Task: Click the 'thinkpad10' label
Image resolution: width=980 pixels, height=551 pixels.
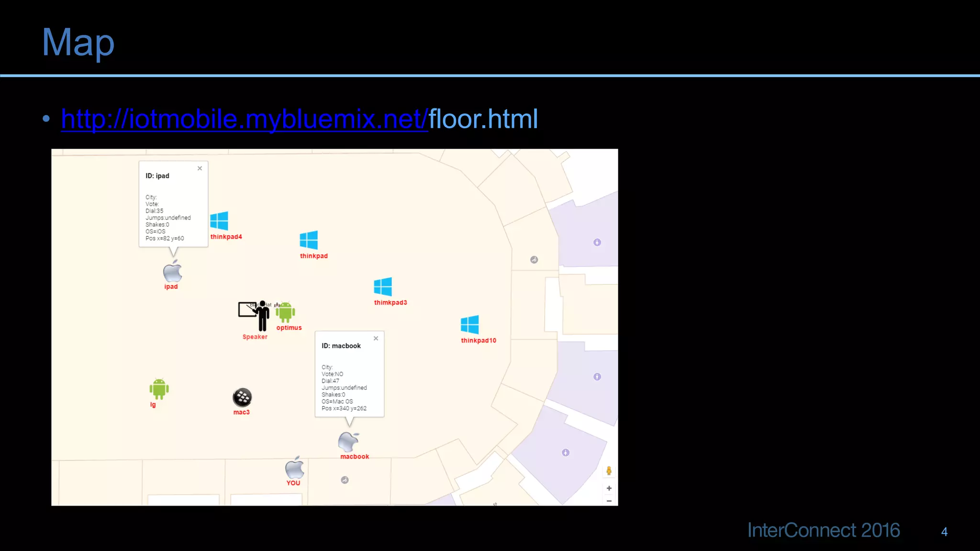Action: pyautogui.click(x=479, y=341)
